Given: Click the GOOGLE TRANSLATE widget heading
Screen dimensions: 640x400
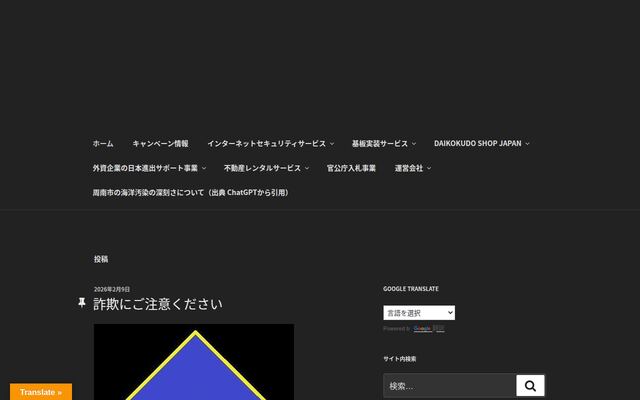Looking at the screenshot, I should 411,289.
